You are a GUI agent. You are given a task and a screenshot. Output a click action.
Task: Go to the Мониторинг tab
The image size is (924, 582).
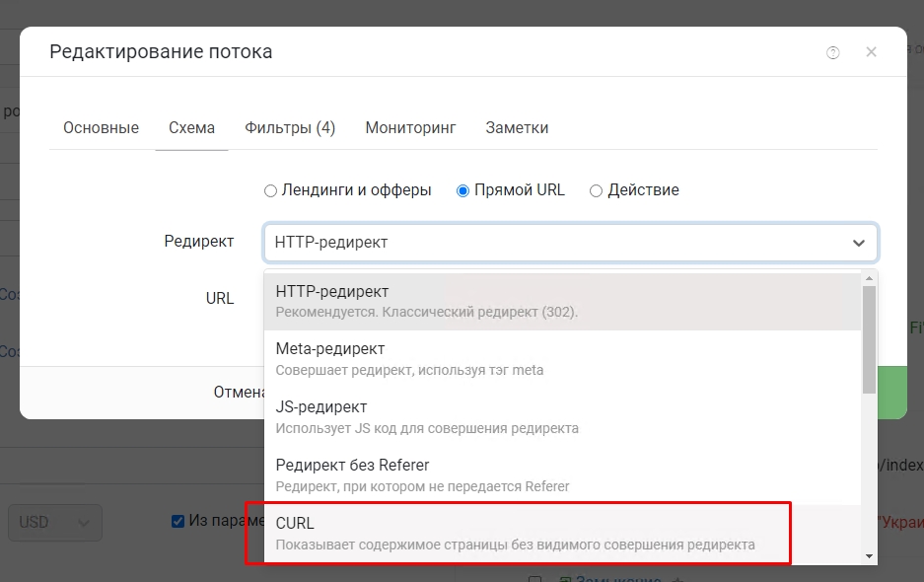[410, 128]
